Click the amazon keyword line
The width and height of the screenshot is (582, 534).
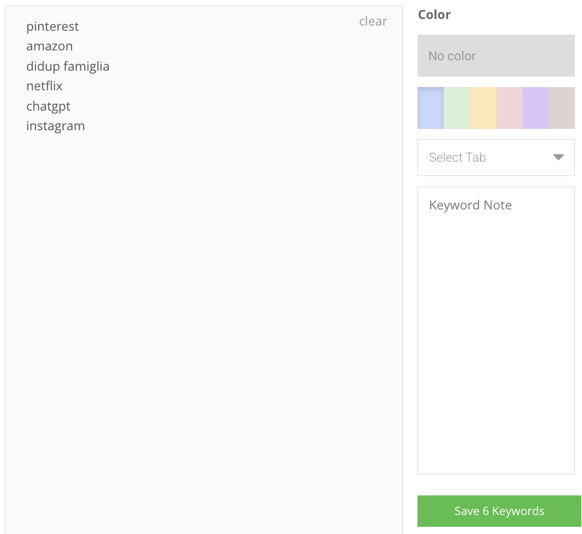pyautogui.click(x=49, y=46)
